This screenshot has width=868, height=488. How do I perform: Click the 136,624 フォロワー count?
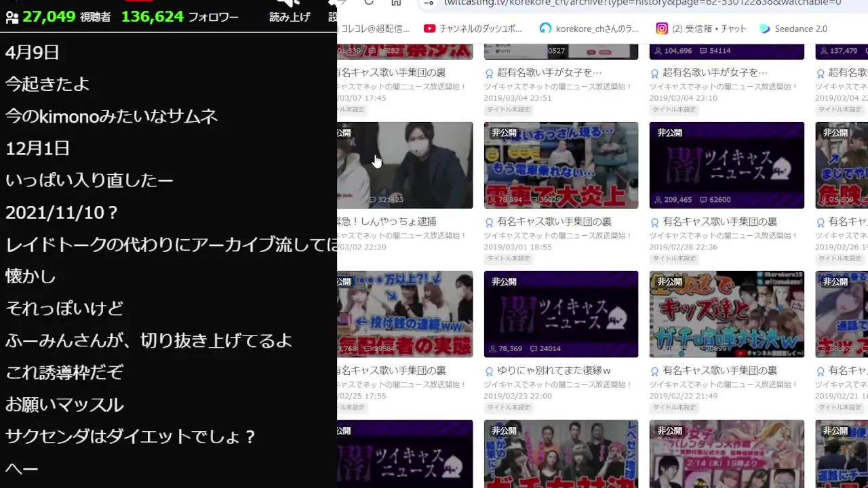180,17
